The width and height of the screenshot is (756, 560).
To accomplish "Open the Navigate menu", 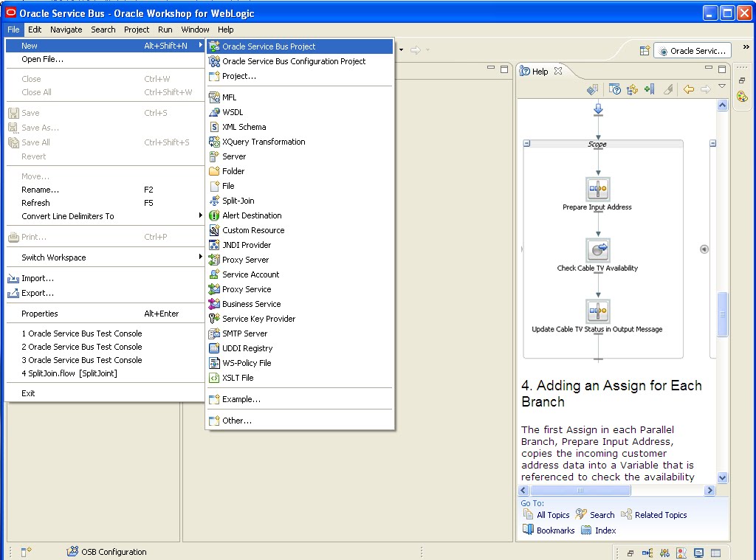I will click(66, 30).
